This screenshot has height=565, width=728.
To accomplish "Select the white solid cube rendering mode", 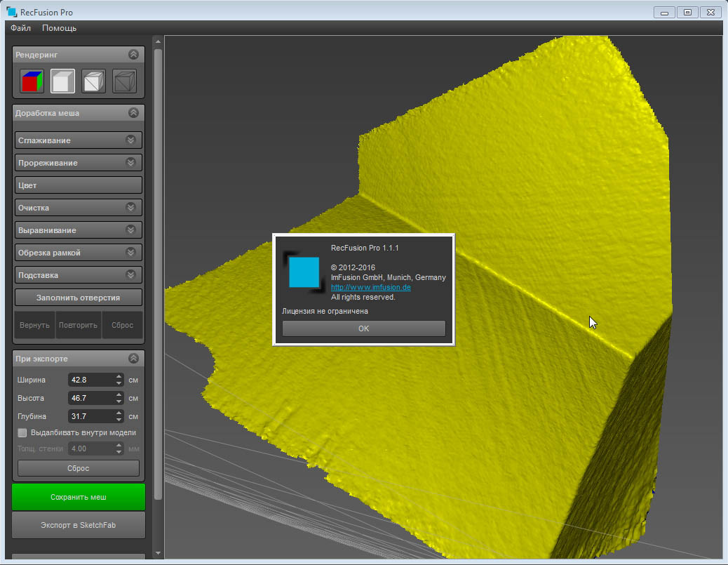I will (x=62, y=81).
